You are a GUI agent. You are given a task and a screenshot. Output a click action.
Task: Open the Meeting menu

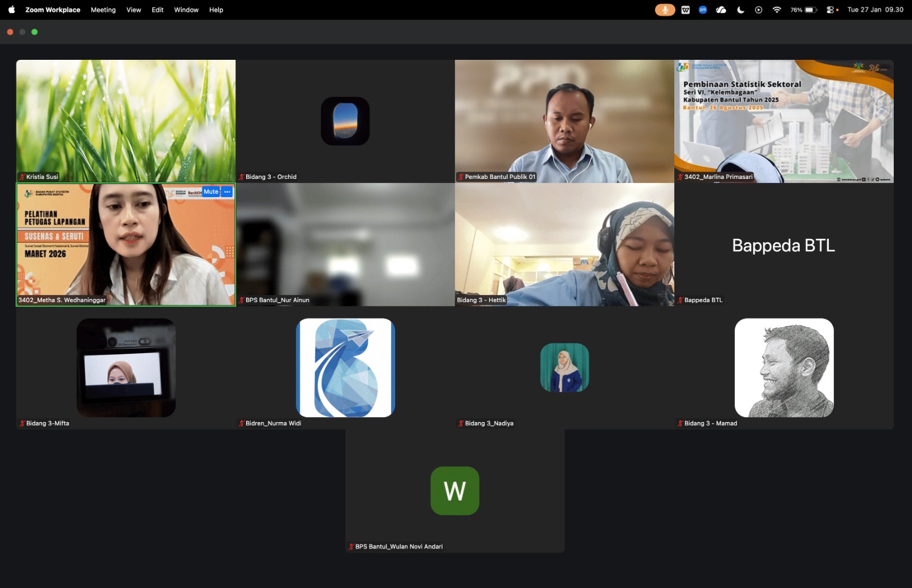(103, 10)
